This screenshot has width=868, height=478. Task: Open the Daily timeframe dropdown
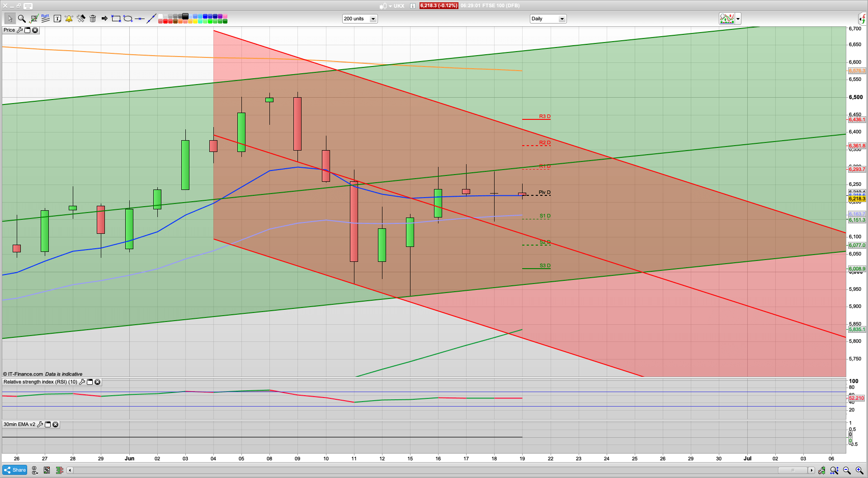(548, 19)
